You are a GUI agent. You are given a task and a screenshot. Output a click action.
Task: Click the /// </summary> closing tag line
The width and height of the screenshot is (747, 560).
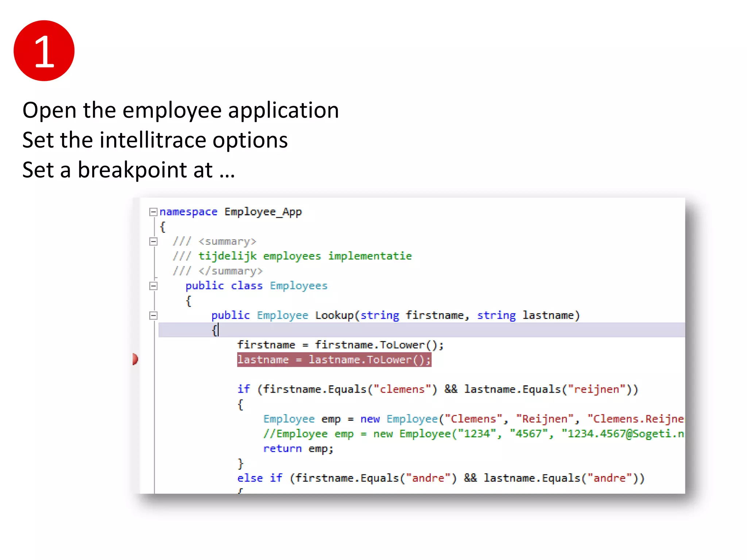pos(218,271)
